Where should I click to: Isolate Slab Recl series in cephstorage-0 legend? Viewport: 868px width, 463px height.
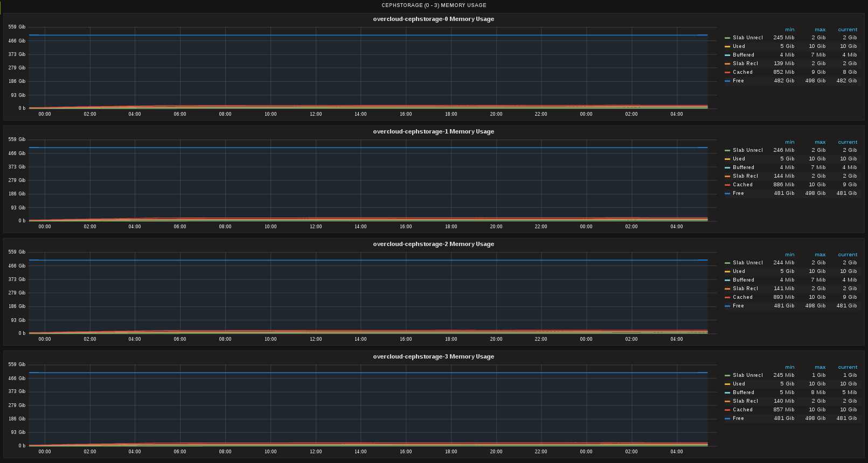coord(745,64)
